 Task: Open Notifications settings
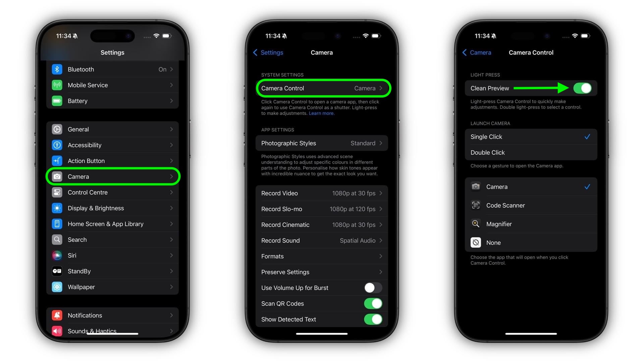click(113, 315)
